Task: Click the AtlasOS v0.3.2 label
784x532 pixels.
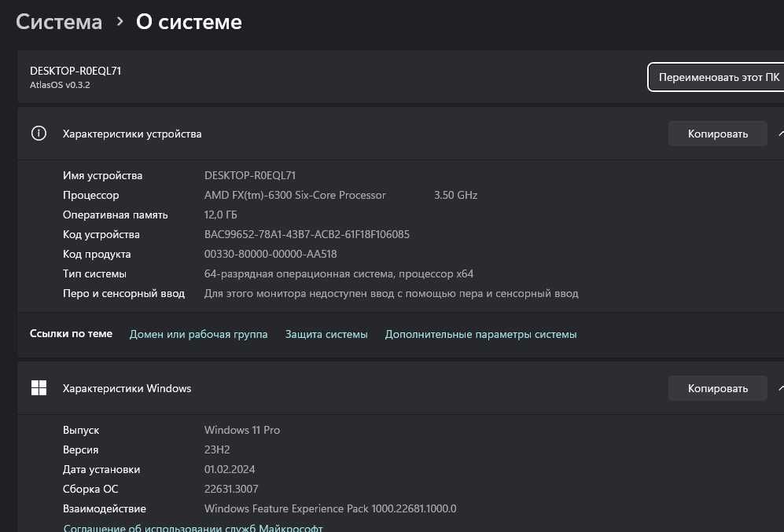Action: [x=60, y=85]
